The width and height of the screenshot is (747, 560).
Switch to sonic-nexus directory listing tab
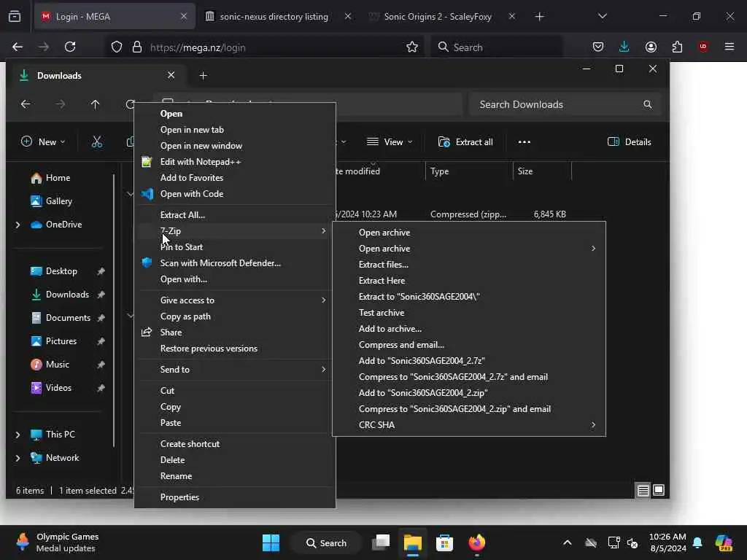tap(274, 17)
